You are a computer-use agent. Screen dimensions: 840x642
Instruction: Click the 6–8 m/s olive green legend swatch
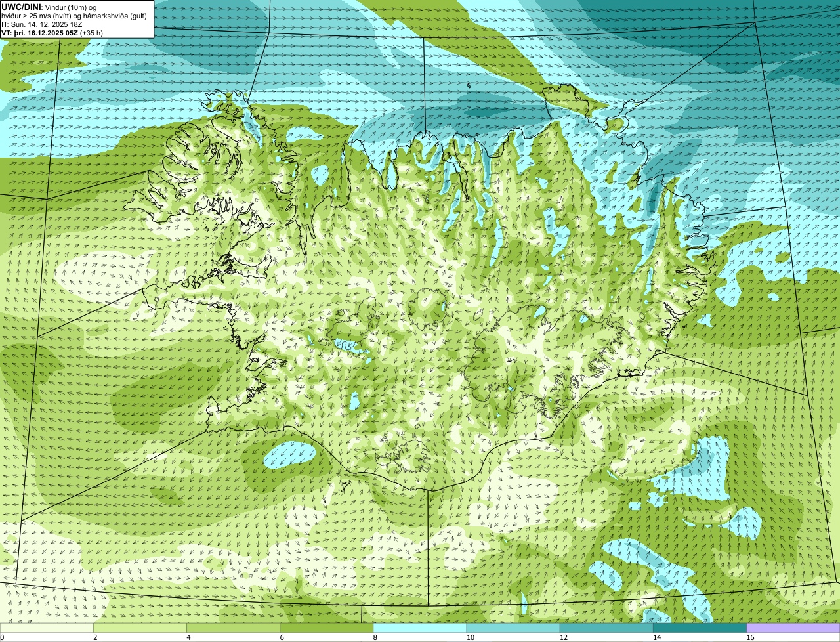(x=326, y=628)
